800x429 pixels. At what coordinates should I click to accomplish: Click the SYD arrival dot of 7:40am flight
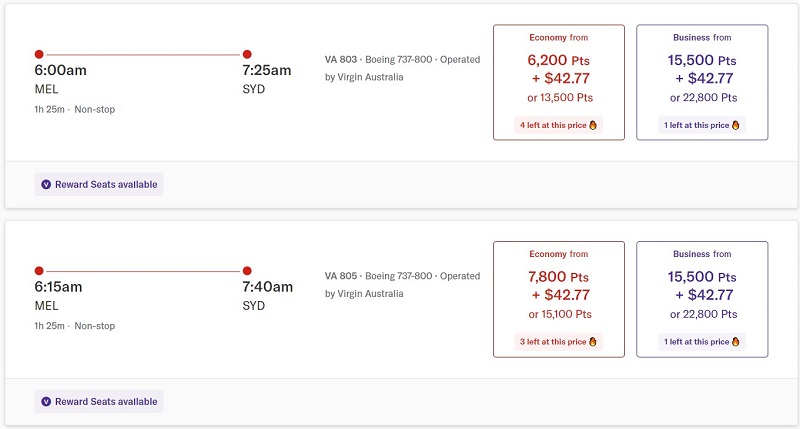pyautogui.click(x=247, y=270)
